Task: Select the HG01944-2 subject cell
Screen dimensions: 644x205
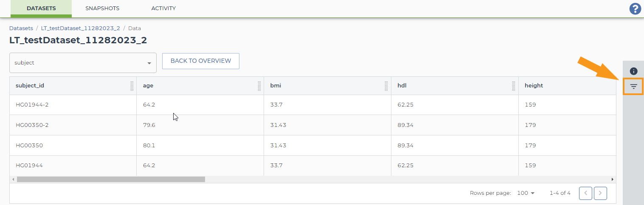Action: (x=73, y=105)
